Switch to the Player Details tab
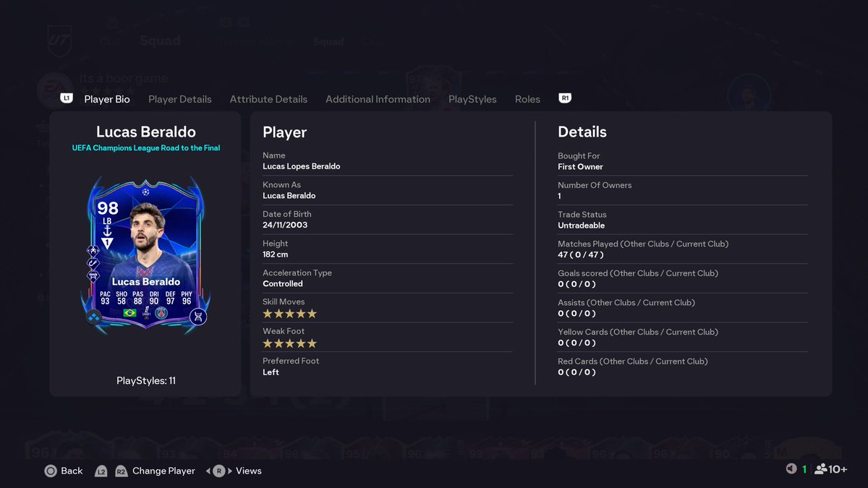This screenshot has height=488, width=868. click(180, 99)
